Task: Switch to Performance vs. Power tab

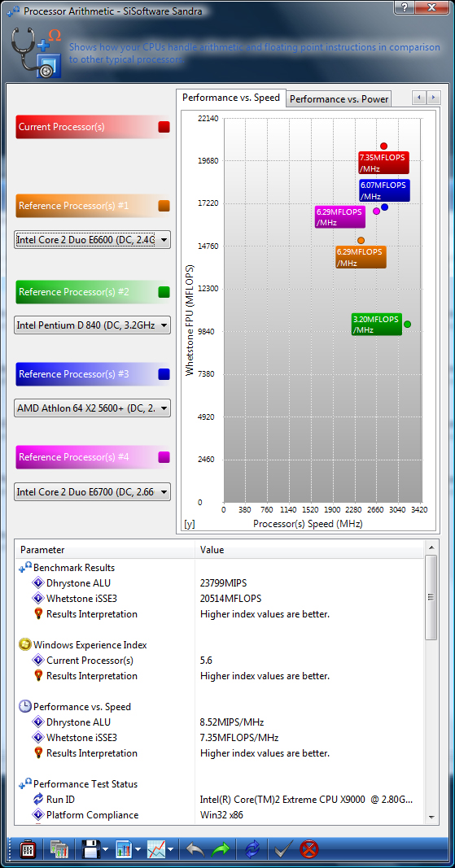Action: point(339,99)
